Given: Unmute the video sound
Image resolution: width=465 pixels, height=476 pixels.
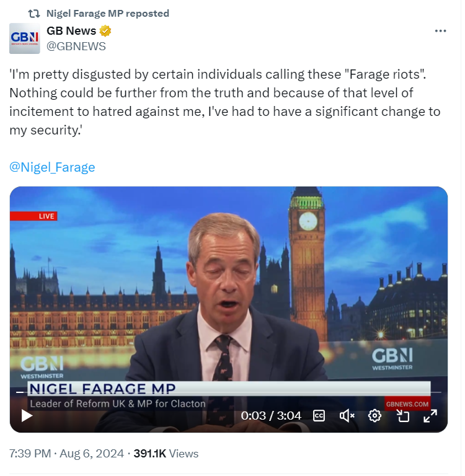Looking at the screenshot, I should point(347,415).
